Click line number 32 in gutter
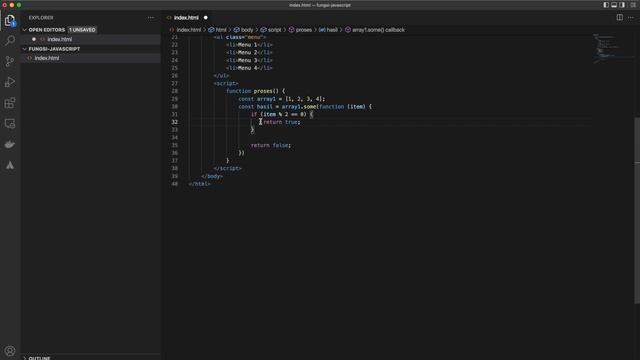640x360 pixels. (175, 122)
